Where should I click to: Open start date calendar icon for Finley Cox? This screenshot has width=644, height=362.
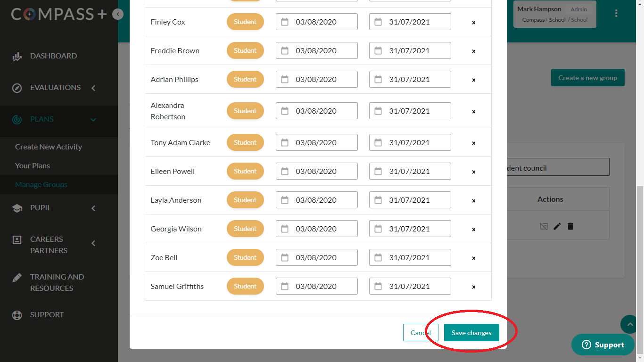(x=285, y=22)
